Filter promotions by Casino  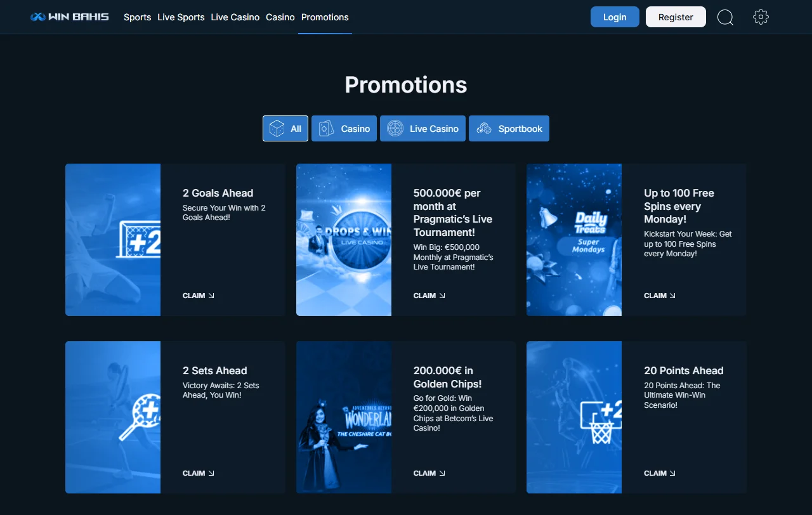click(x=344, y=129)
